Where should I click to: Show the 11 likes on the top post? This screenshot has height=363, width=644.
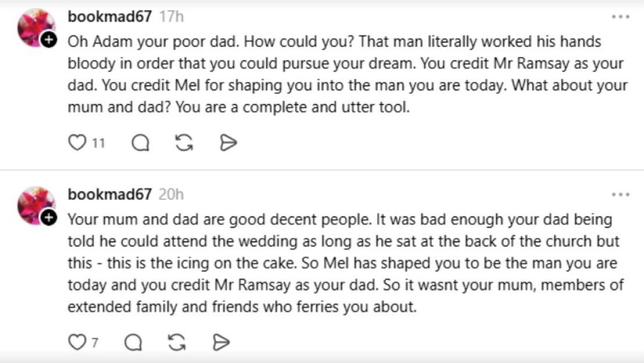[98, 143]
